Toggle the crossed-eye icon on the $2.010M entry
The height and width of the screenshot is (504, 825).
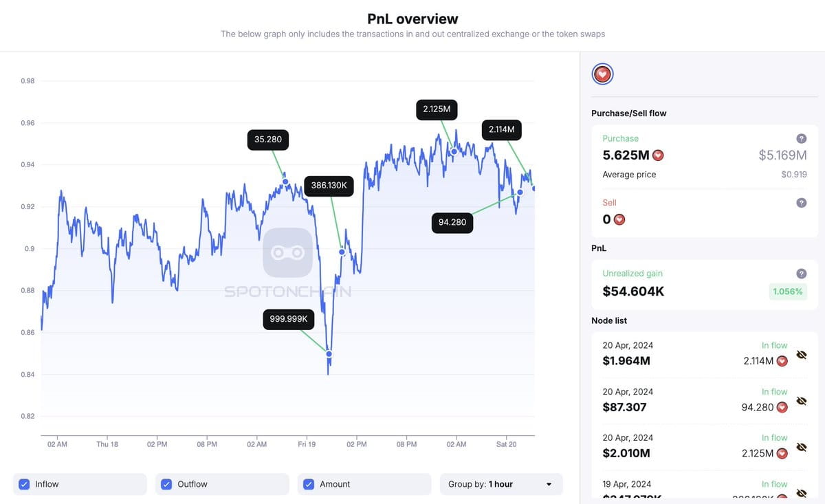802,447
